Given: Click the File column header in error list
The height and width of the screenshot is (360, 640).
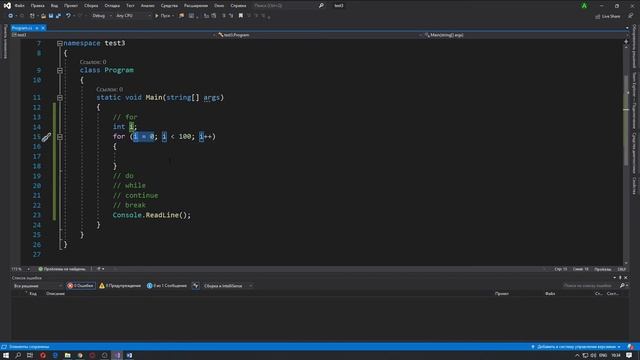Looking at the screenshot, I should (550, 293).
